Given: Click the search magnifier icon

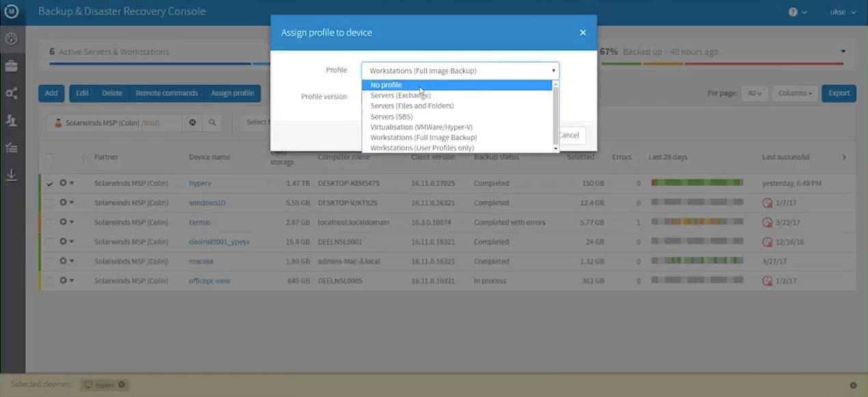Looking at the screenshot, I should pyautogui.click(x=212, y=122).
